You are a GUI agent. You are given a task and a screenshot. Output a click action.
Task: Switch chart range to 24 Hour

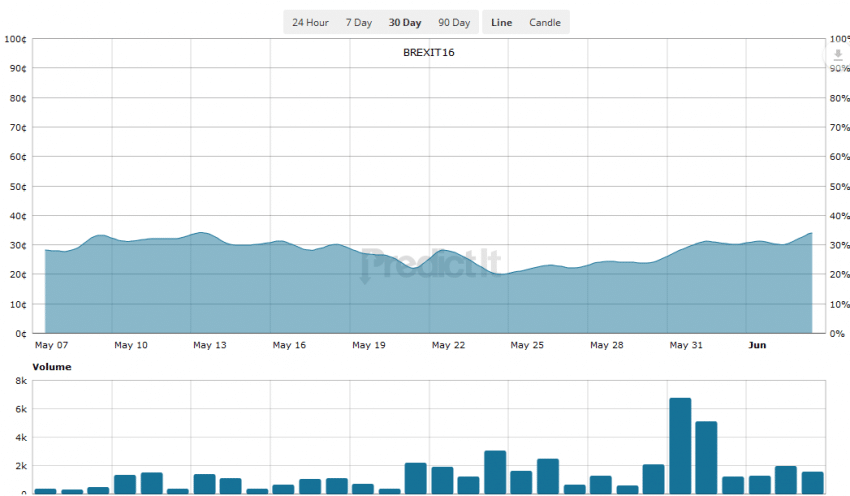(x=310, y=23)
